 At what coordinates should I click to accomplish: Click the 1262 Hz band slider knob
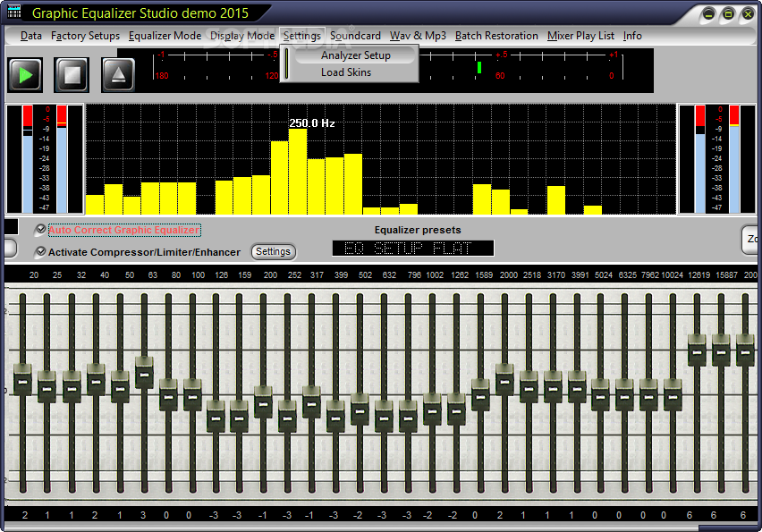(x=456, y=410)
